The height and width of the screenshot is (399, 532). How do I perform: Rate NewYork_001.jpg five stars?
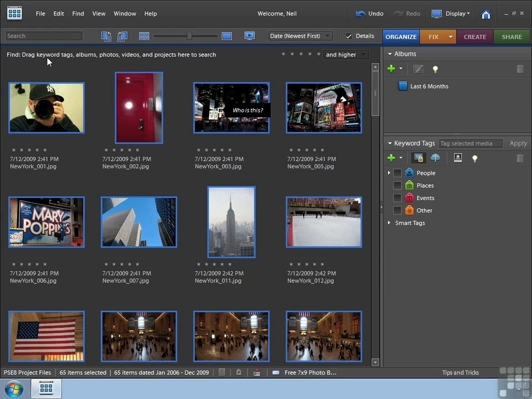click(45, 150)
